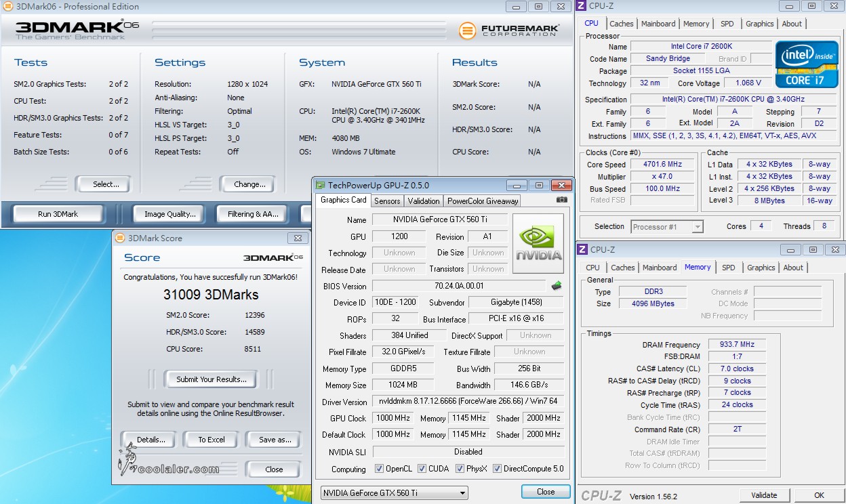Switch to the Sensors tab in GPU-Z
Image resolution: width=846 pixels, height=504 pixels.
[x=387, y=201]
